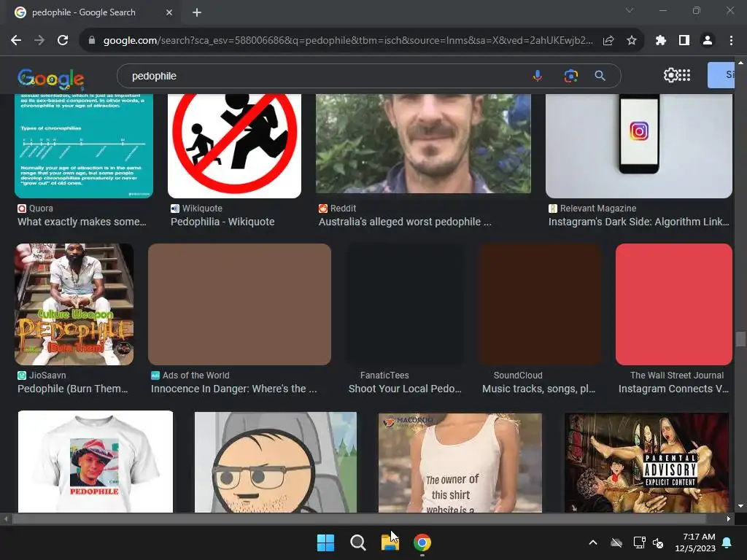Open the tab search chevron in title bar
The image size is (747, 560).
pyautogui.click(x=630, y=10)
